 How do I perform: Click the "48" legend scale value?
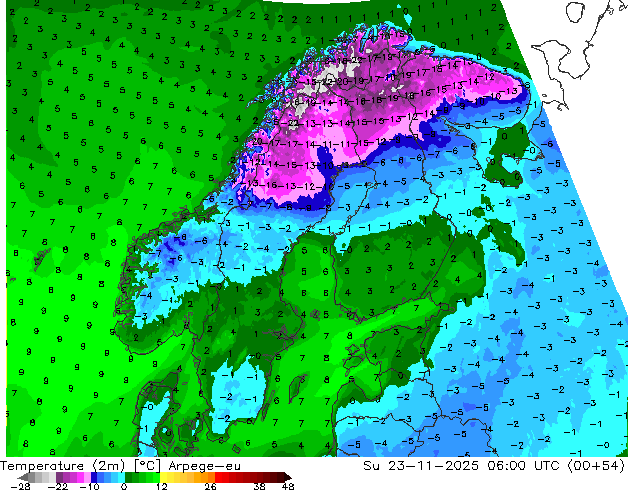(x=288, y=486)
